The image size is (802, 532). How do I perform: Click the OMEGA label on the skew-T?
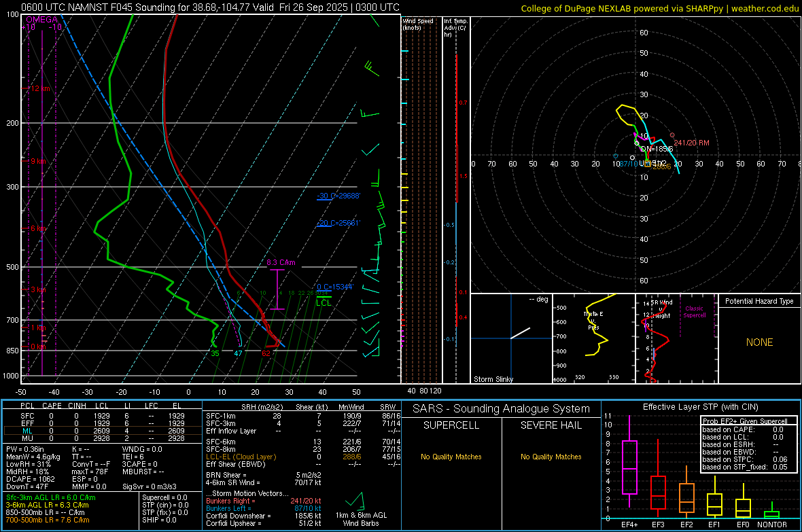point(42,20)
